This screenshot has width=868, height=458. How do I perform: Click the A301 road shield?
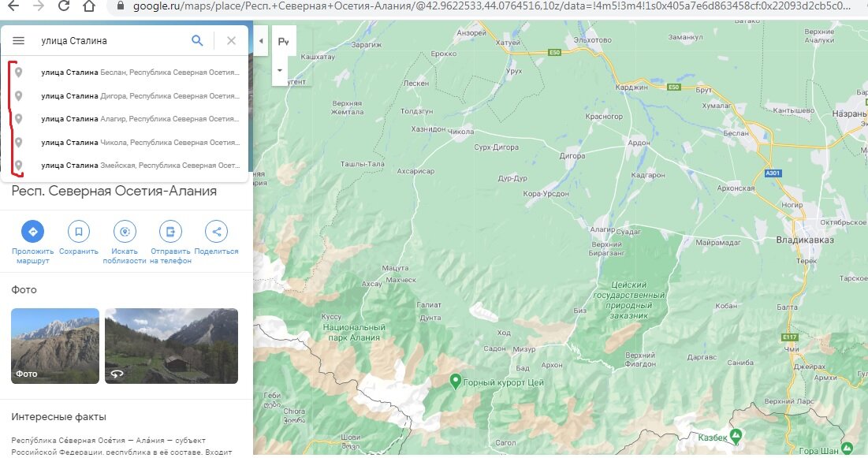[773, 173]
